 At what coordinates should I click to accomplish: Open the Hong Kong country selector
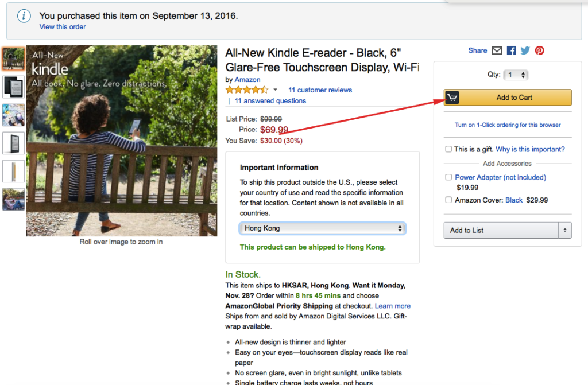click(323, 228)
